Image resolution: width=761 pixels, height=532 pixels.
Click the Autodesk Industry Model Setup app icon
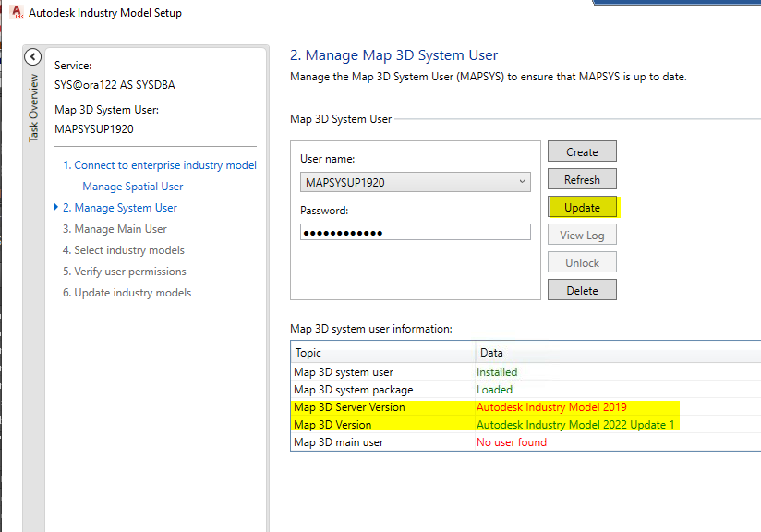tap(17, 12)
